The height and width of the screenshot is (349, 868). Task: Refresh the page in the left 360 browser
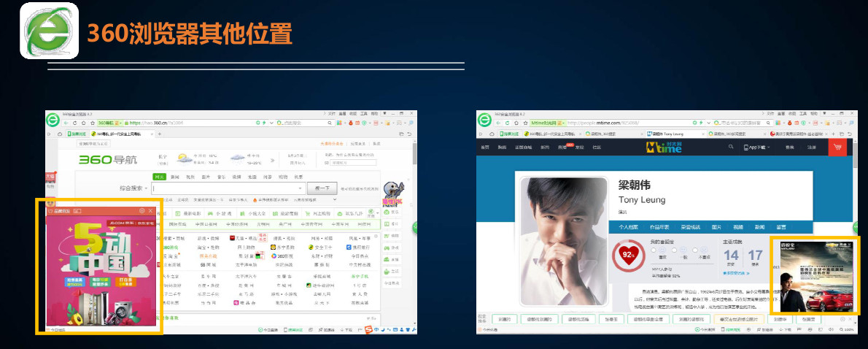(75, 123)
